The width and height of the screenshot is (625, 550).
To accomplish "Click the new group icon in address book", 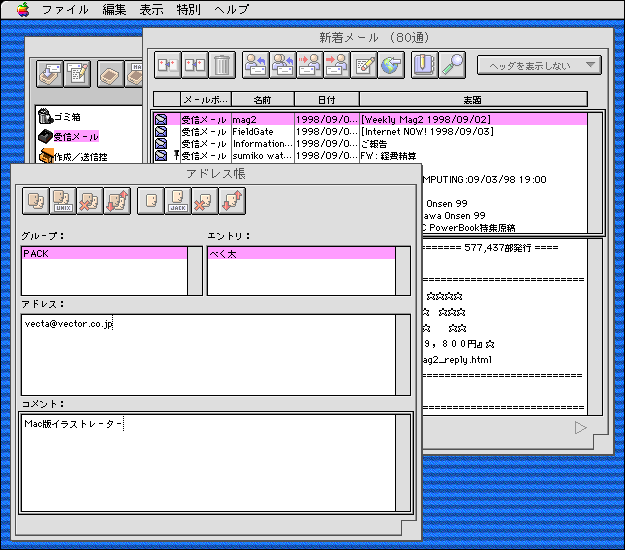I will (36, 201).
